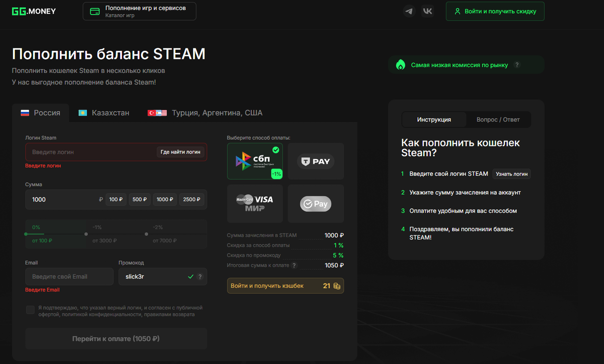Click the Russian flag icon

point(25,113)
